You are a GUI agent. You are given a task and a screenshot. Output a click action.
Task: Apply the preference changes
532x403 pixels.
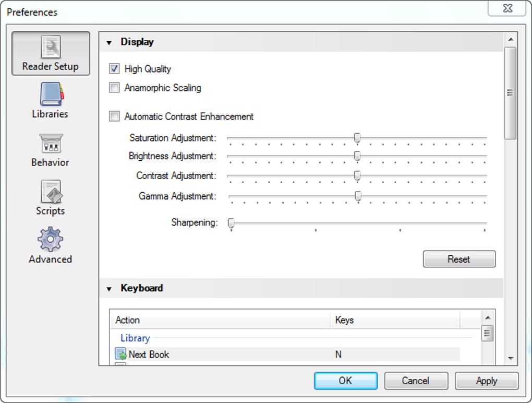487,381
